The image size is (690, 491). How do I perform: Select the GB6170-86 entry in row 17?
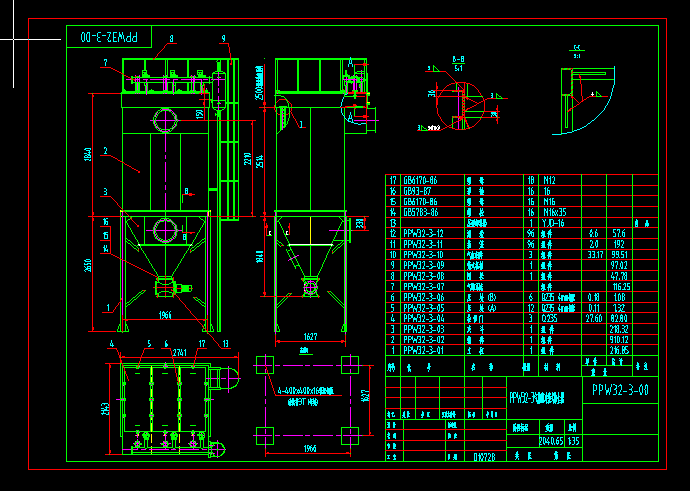tap(420, 180)
